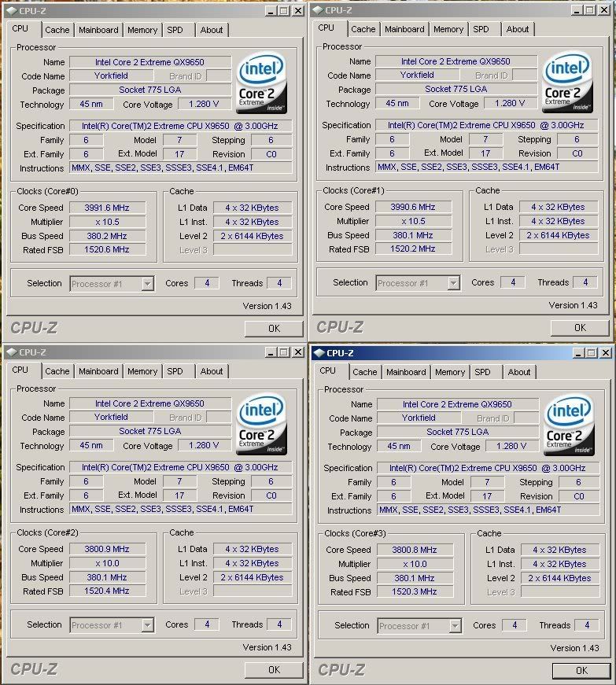
Task: Click Core Speed value 3800.9 MHz
Action: [107, 549]
